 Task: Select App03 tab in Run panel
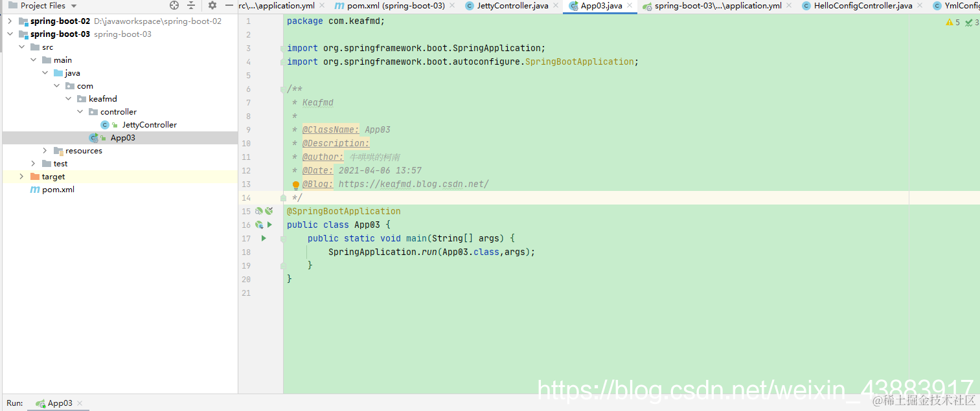coord(60,403)
